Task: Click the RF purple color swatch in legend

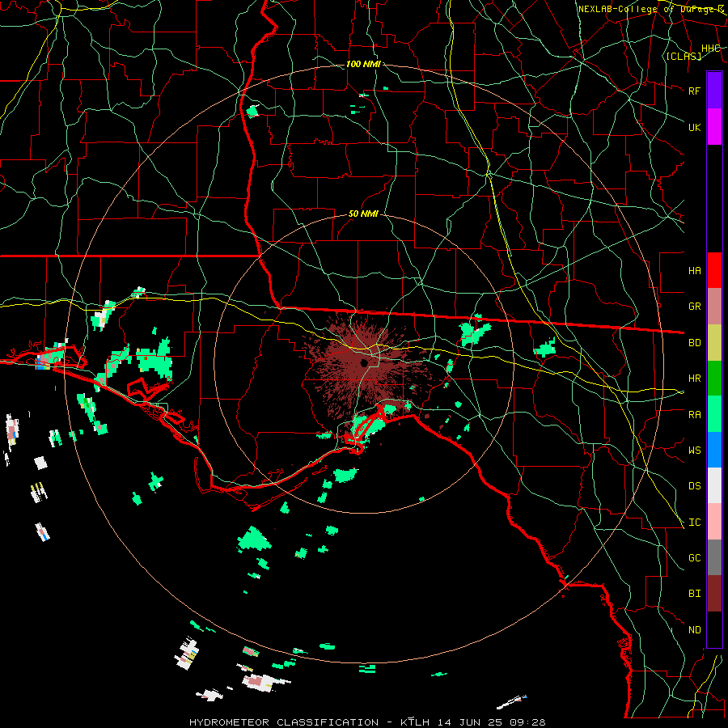Action: tap(714, 91)
